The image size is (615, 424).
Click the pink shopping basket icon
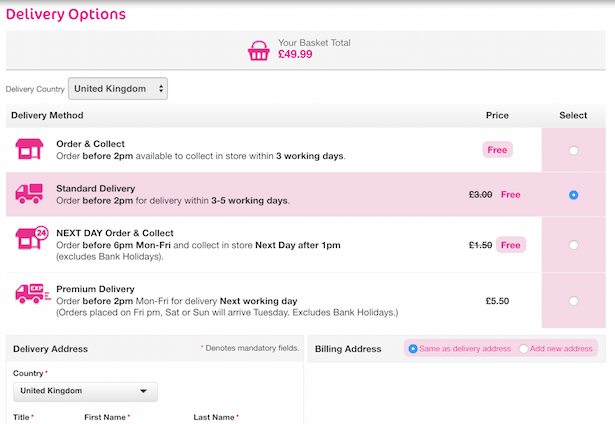tap(259, 49)
